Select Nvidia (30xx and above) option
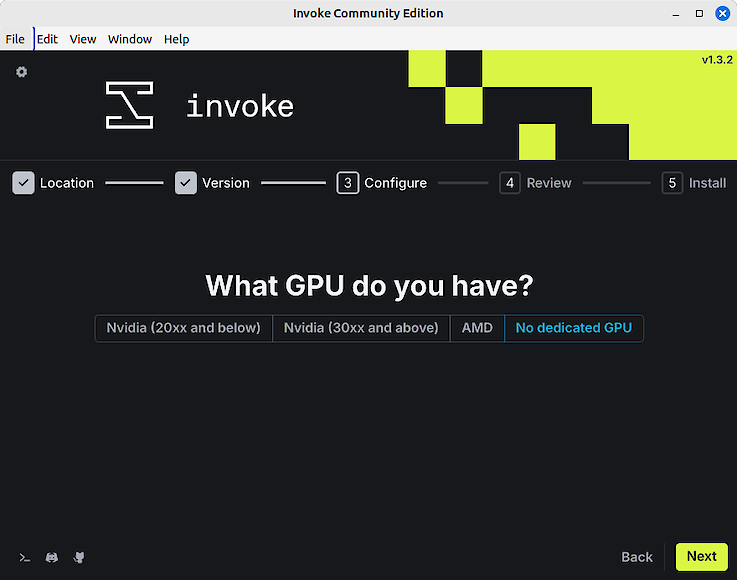This screenshot has width=737, height=580. click(361, 328)
